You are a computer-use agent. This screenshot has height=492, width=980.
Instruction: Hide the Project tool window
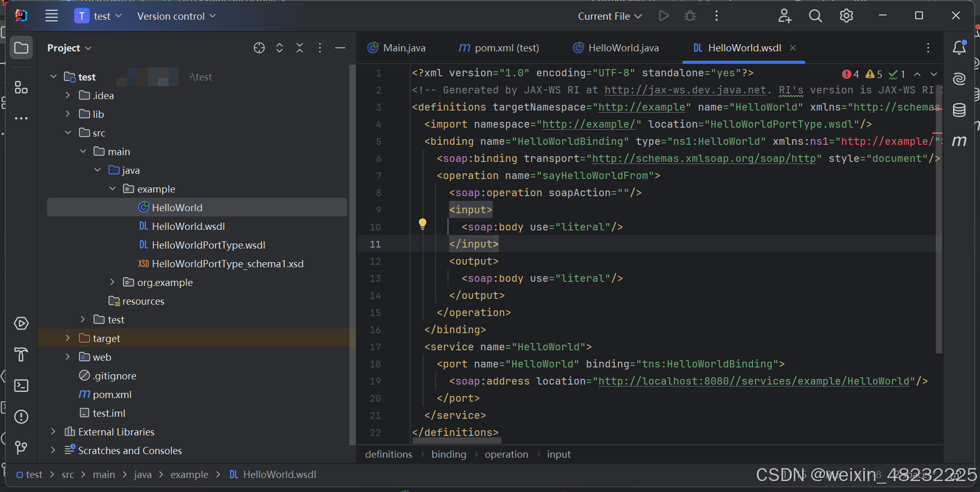click(x=340, y=48)
